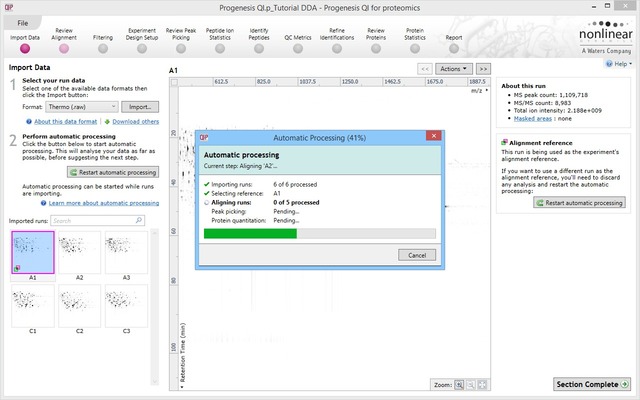Click the Section Complete button
This screenshot has height=400, width=640.
click(x=592, y=384)
